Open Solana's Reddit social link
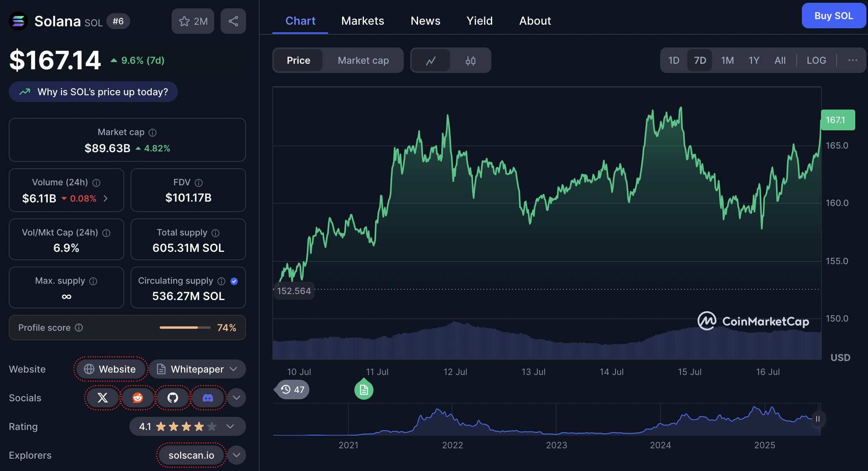This screenshot has height=471, width=868. click(137, 398)
